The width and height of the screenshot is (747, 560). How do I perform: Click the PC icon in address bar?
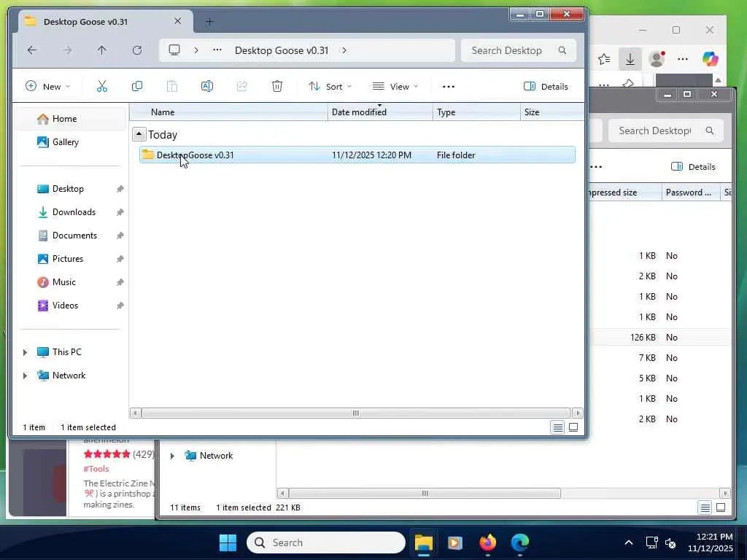click(x=174, y=50)
